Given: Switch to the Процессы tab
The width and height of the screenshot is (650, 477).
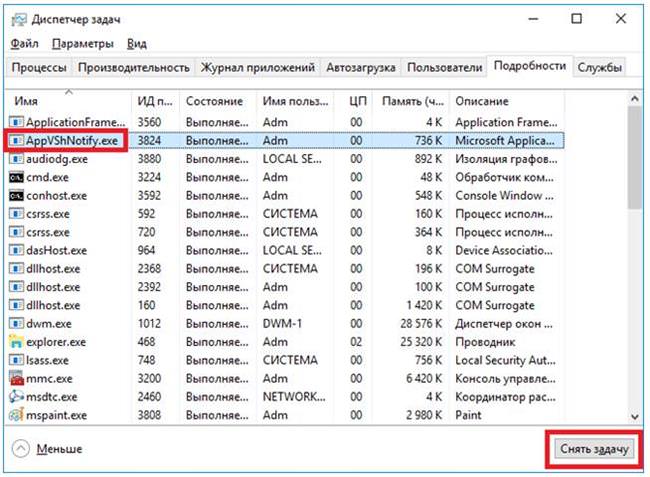Looking at the screenshot, I should 39,67.
